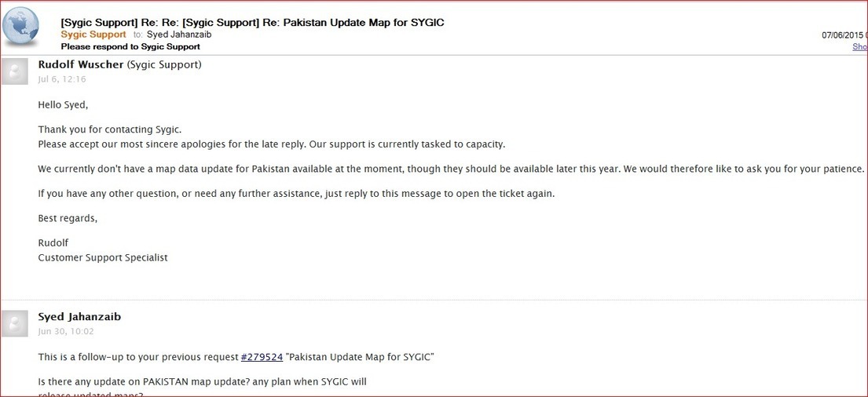This screenshot has height=397, width=868.
Task: Click the 'Sho' link below the date
Action: pos(859,47)
